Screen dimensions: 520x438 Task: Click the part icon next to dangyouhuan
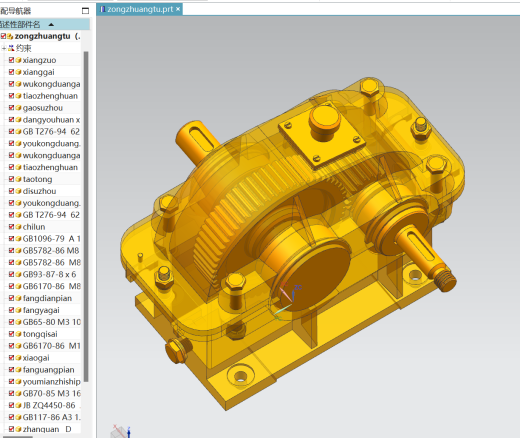click(18, 120)
